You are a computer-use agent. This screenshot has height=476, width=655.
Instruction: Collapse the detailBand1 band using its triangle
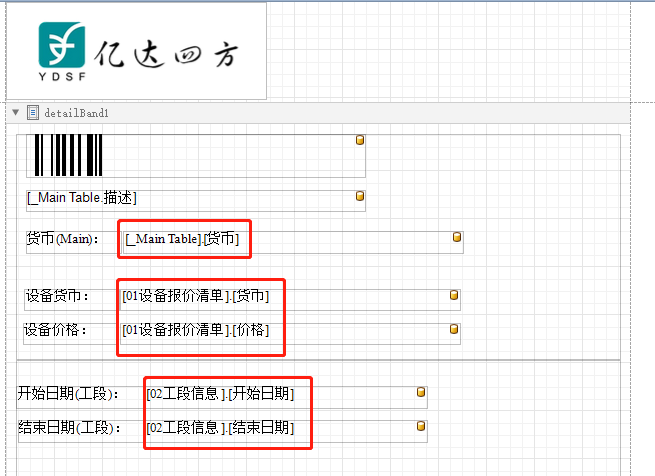pyautogui.click(x=15, y=112)
